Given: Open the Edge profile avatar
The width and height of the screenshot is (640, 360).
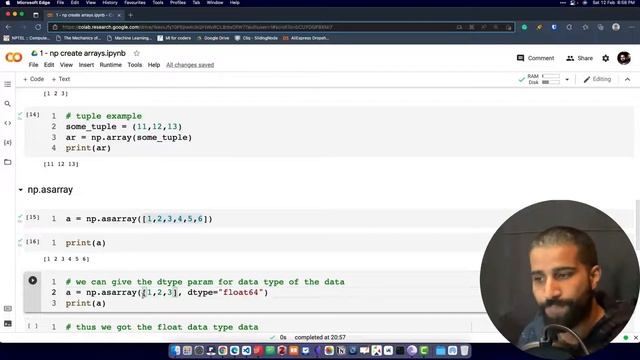Looking at the screenshot, I should tap(616, 27).
